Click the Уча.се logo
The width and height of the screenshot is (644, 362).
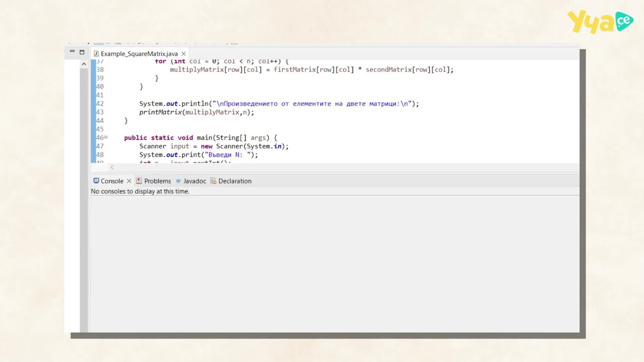[600, 22]
